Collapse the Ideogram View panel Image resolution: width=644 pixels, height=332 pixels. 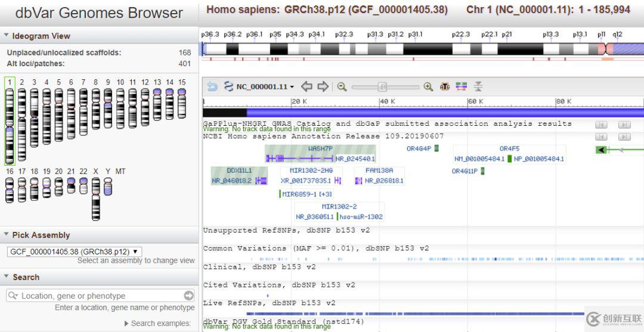[6, 36]
